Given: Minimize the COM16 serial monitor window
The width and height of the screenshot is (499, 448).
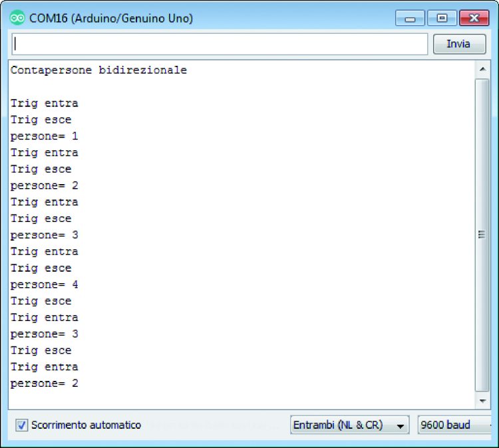Looking at the screenshot, I should coord(410,18).
